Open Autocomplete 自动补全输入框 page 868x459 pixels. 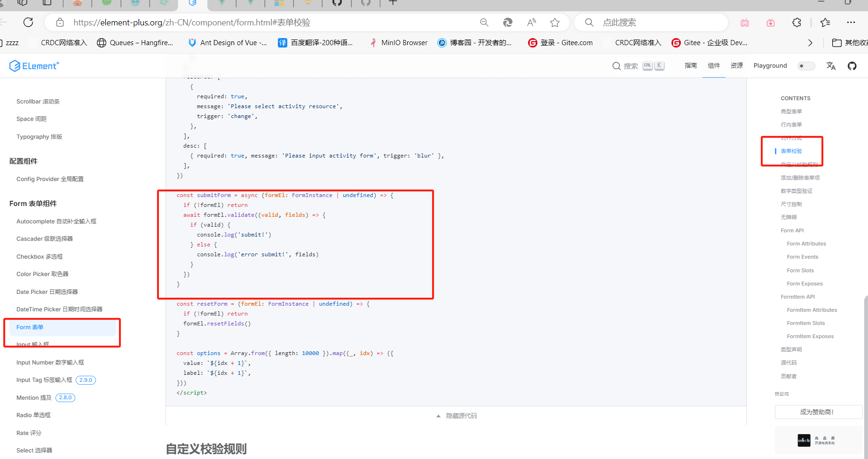pyautogui.click(x=56, y=222)
